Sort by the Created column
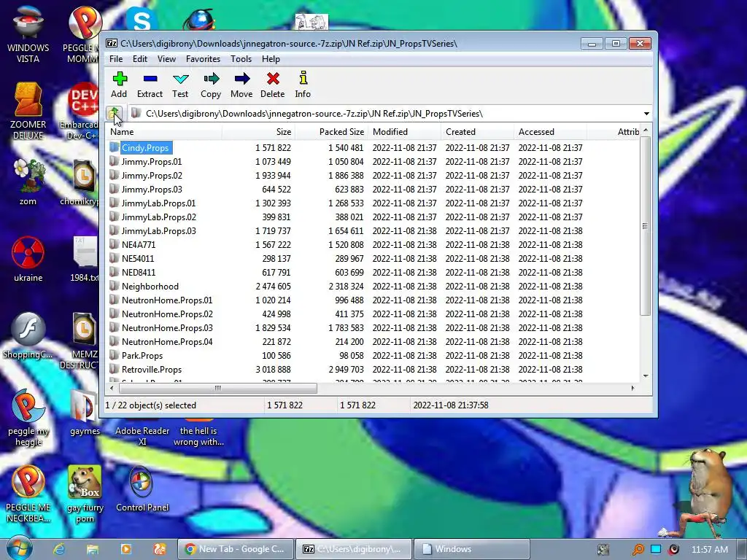Viewport: 747px width, 560px height. 477,132
